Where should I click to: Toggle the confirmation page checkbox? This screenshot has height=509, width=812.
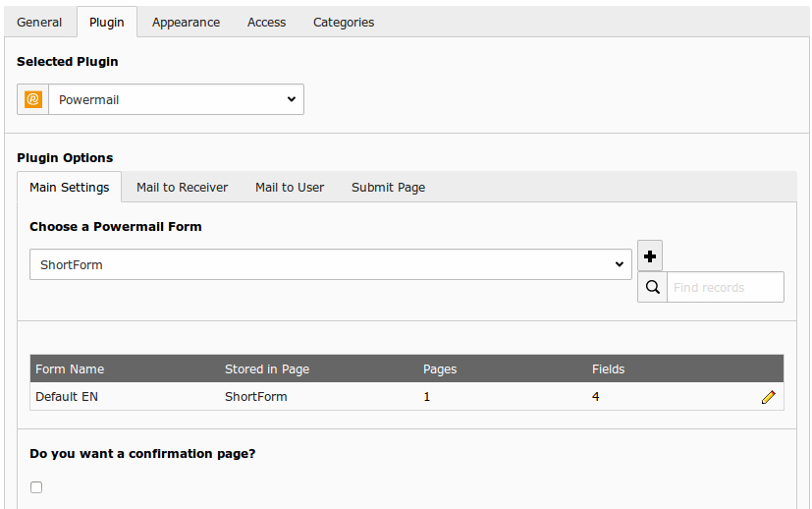pos(36,487)
